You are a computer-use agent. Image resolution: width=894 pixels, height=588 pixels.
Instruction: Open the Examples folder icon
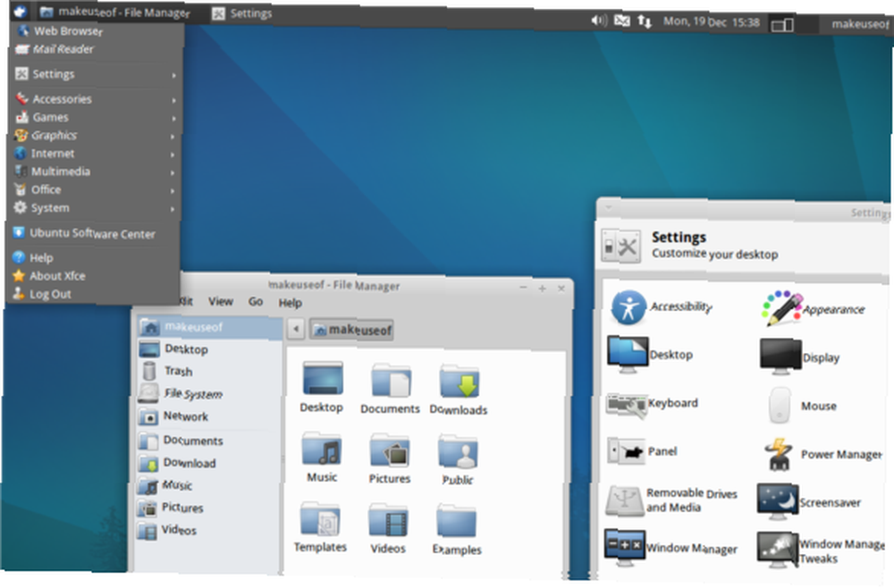tap(457, 521)
